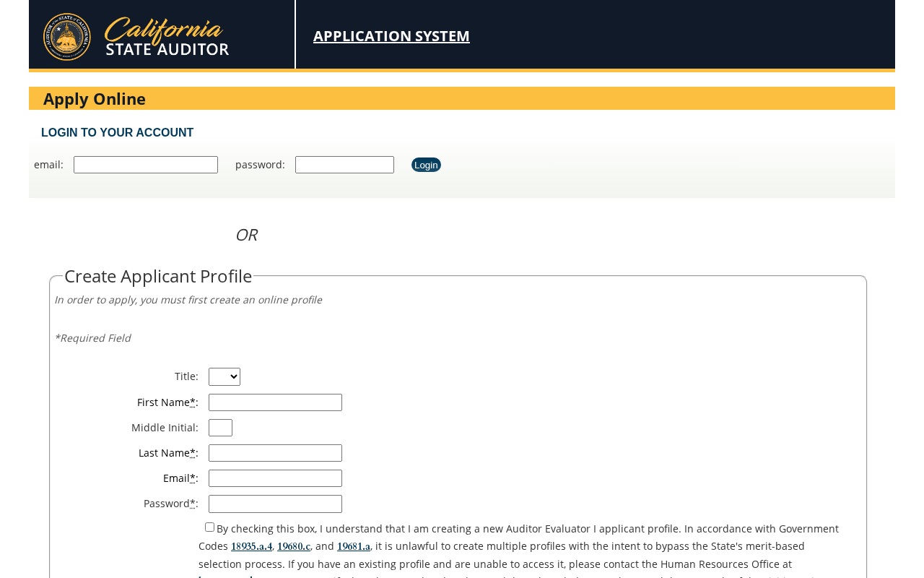Screen dimensions: 924x578
Task: Click the First Name text box
Action: coord(275,402)
